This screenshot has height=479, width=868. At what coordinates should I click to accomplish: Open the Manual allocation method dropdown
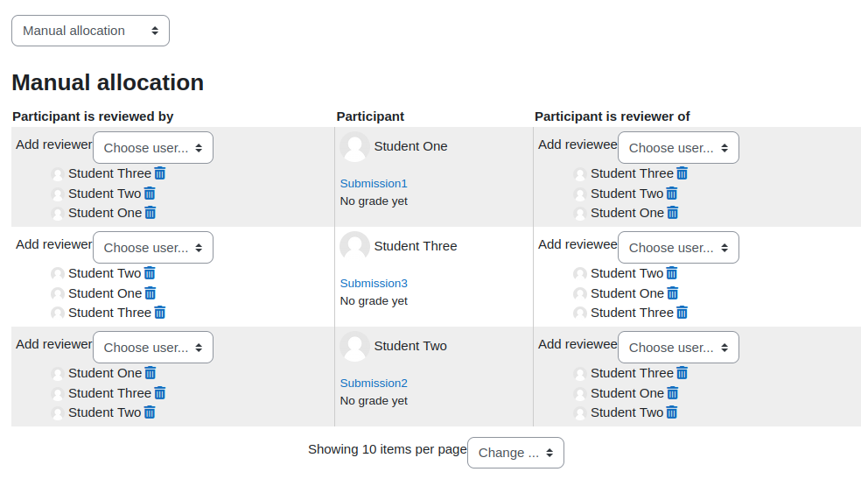click(90, 31)
